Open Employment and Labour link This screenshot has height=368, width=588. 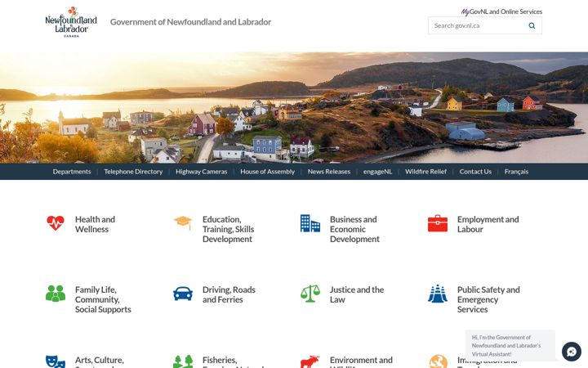(x=488, y=224)
